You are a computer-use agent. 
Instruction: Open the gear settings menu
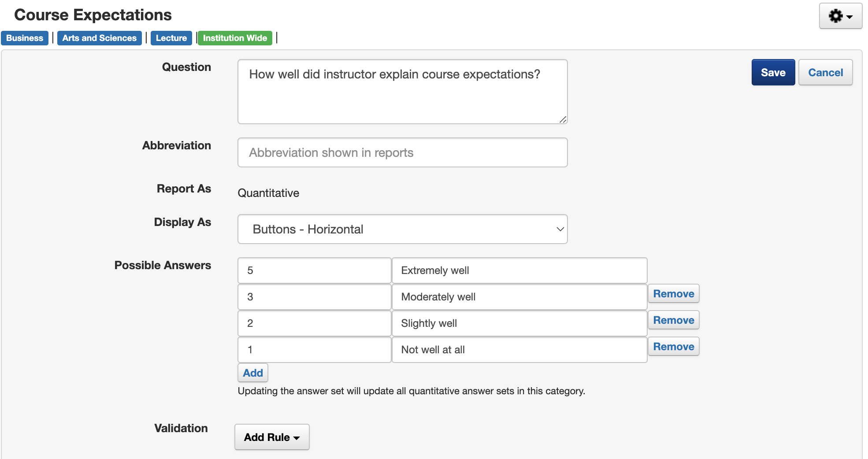pos(840,16)
